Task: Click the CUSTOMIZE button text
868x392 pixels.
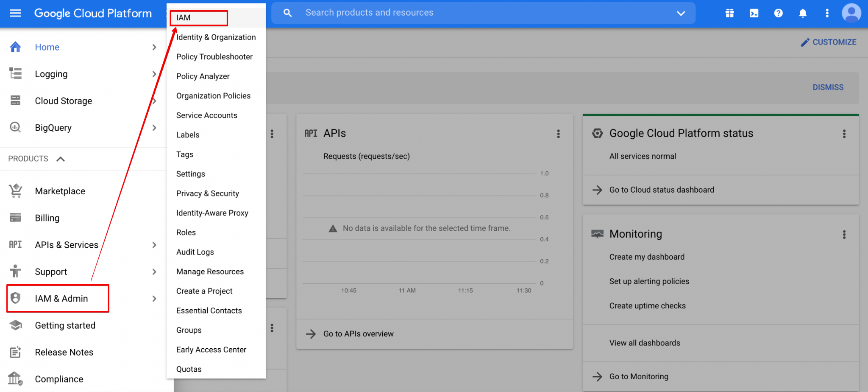Action: [x=834, y=42]
